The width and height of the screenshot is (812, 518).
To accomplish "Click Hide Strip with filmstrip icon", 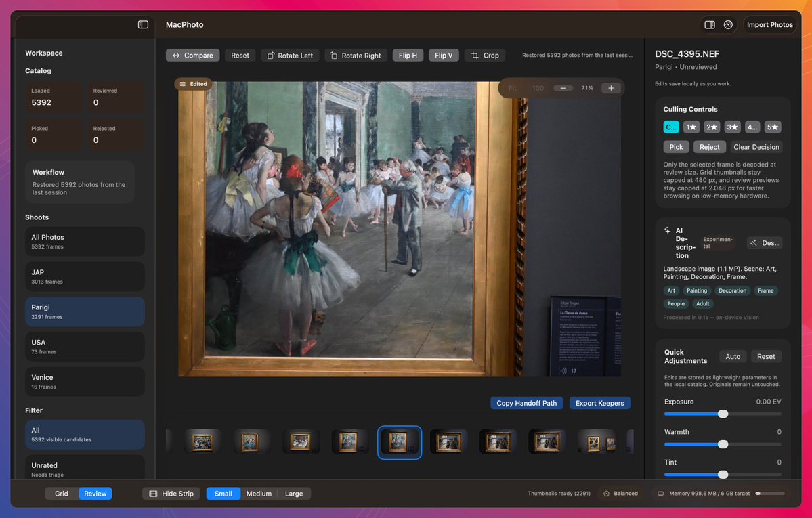I will tap(171, 494).
